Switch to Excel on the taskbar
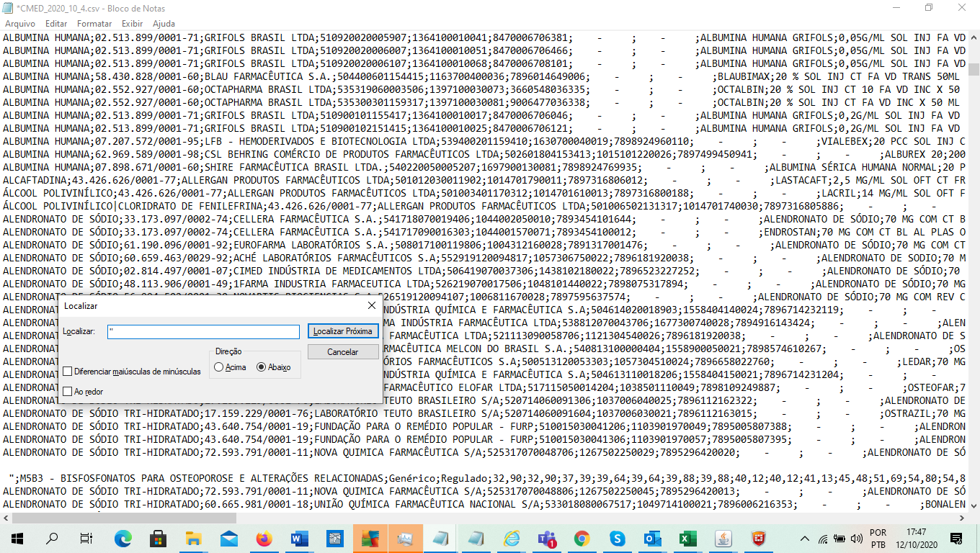This screenshot has height=553, width=980. (687, 538)
